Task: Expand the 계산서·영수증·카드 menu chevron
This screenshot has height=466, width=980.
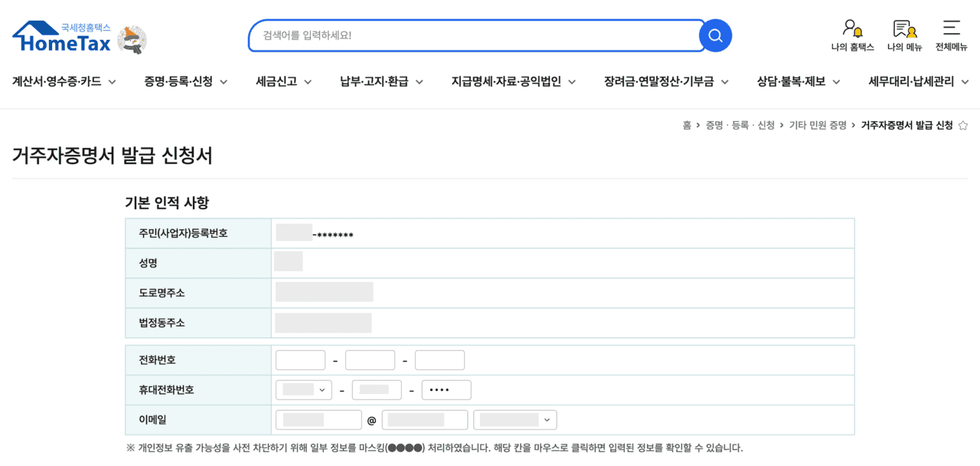Action: [x=111, y=80]
